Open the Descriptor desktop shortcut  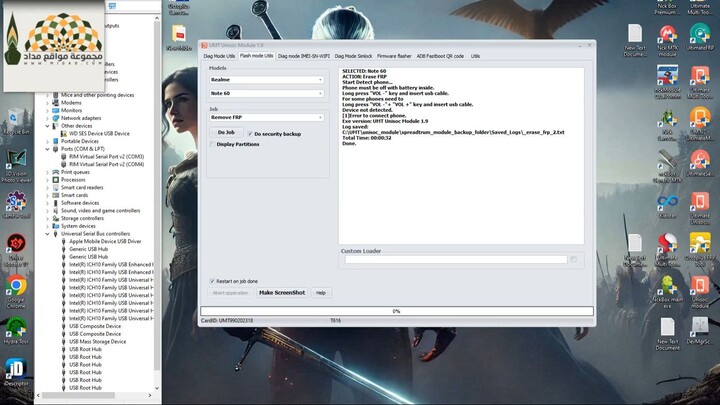(16, 372)
